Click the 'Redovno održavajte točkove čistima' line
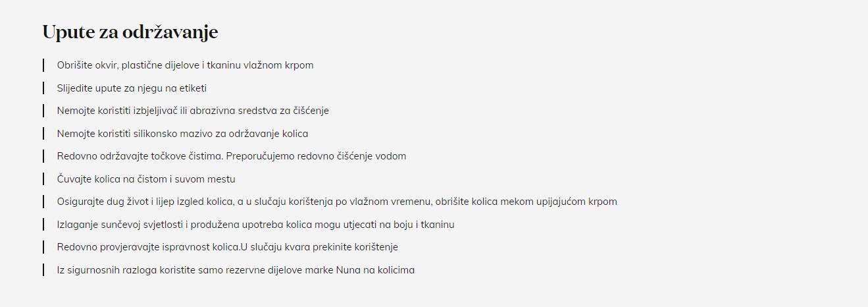The image size is (868, 307). [x=232, y=156]
